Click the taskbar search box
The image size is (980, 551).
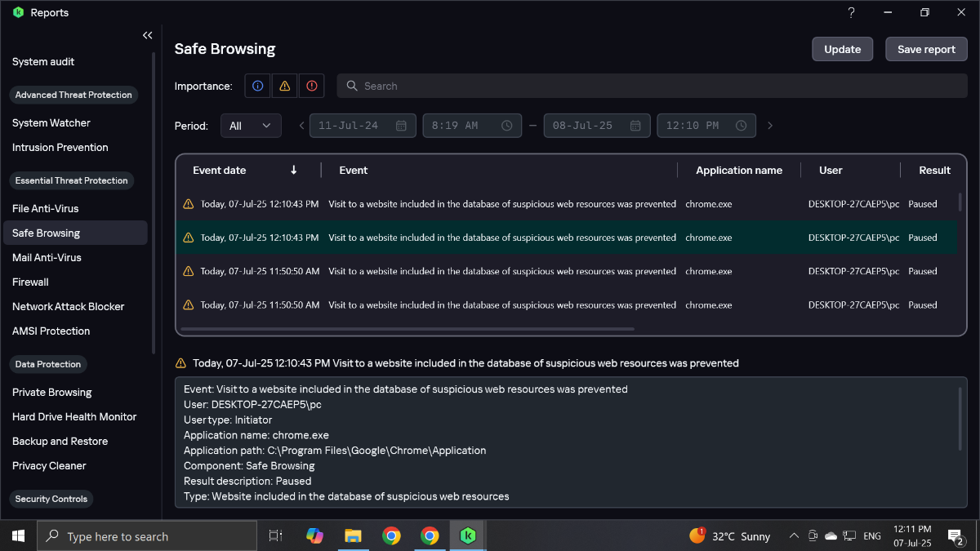(147, 535)
